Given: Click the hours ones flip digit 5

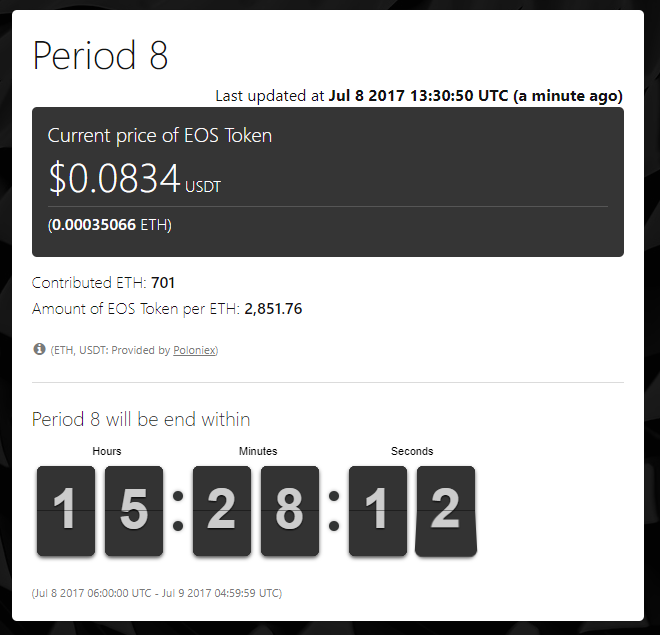Looking at the screenshot, I should tap(133, 510).
